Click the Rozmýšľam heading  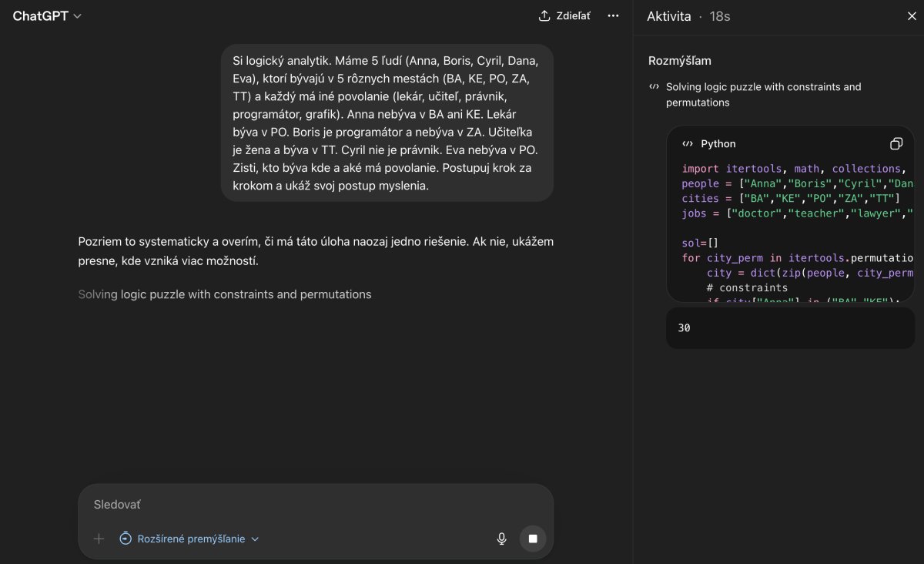(x=680, y=61)
